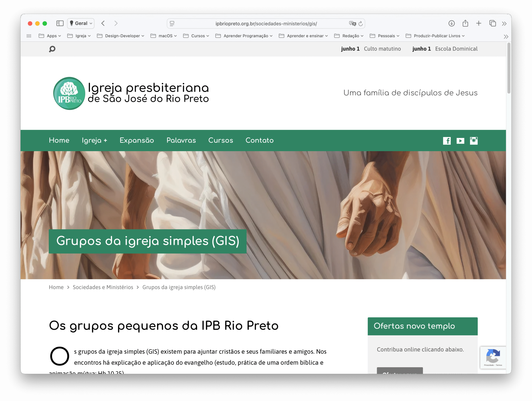Open the church's Facebook page icon

tap(447, 141)
